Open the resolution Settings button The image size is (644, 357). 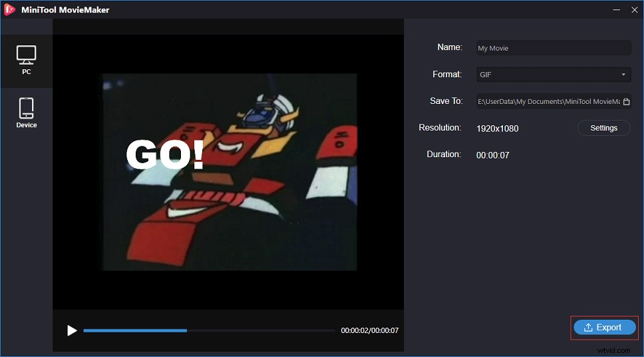[604, 128]
